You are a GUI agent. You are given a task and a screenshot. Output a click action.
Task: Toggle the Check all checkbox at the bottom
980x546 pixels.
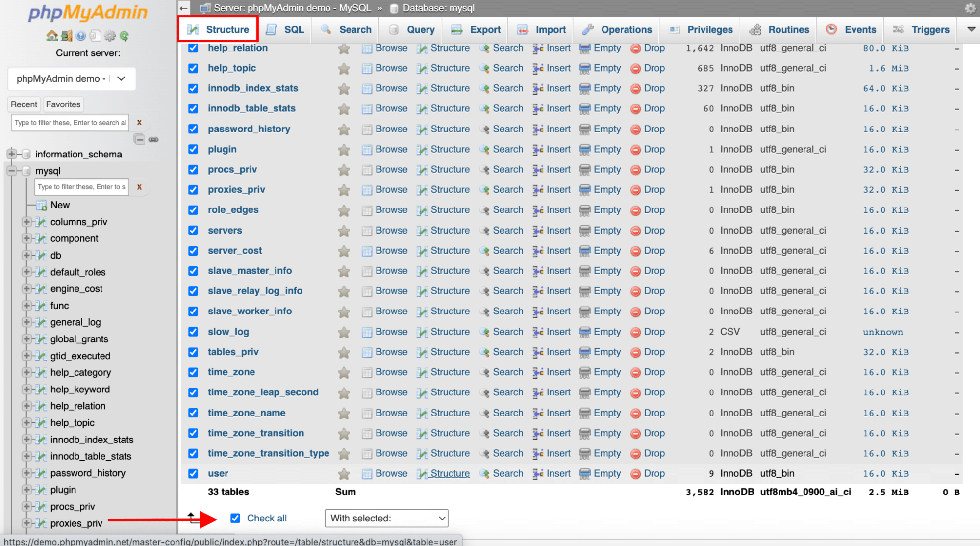coord(236,518)
